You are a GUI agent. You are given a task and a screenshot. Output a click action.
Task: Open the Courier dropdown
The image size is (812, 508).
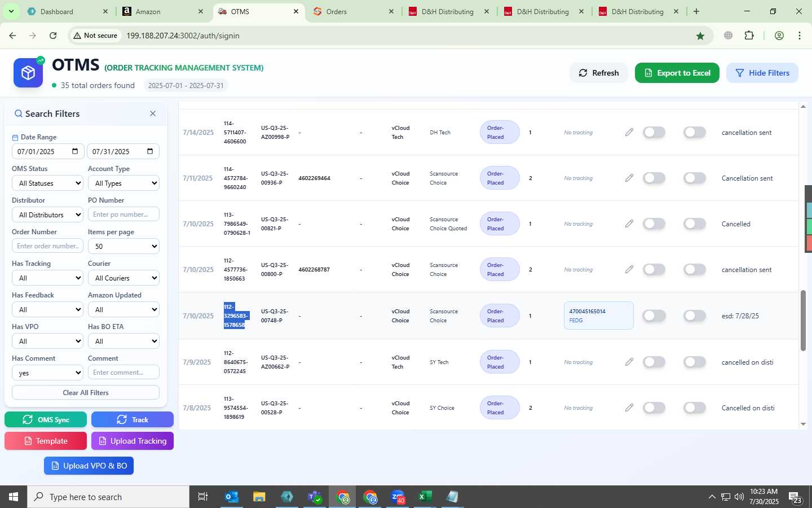(x=123, y=278)
